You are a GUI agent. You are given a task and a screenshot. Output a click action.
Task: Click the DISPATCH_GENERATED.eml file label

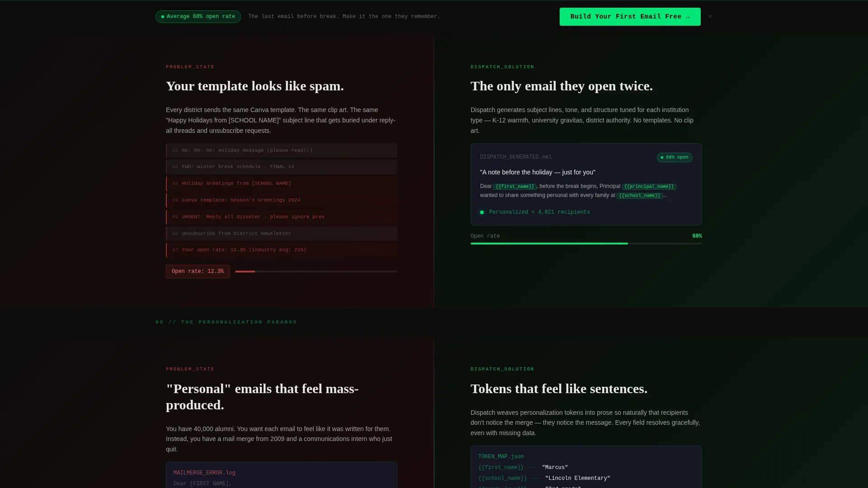[516, 157]
